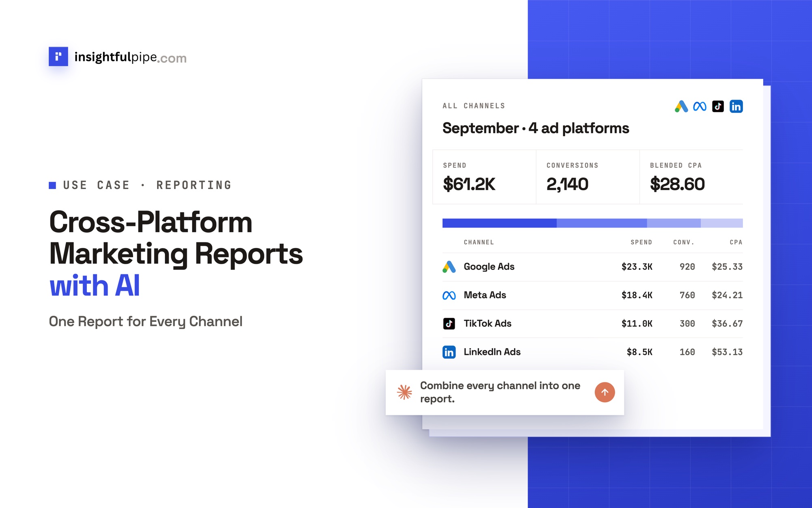812x508 pixels.
Task: Click the LinkedIn Ads row icon
Action: tap(449, 352)
